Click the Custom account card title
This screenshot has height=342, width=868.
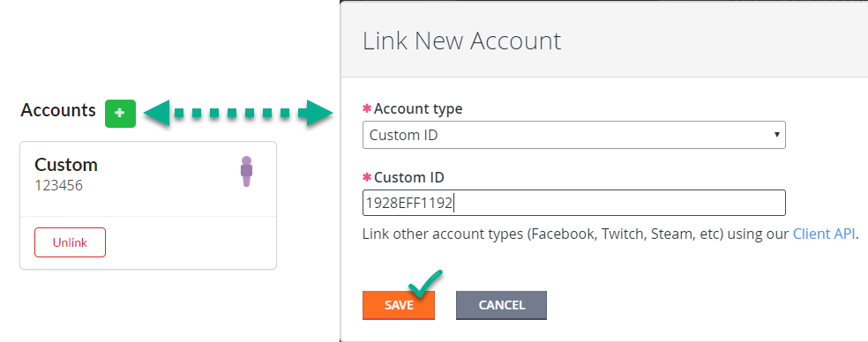pyautogui.click(x=66, y=164)
